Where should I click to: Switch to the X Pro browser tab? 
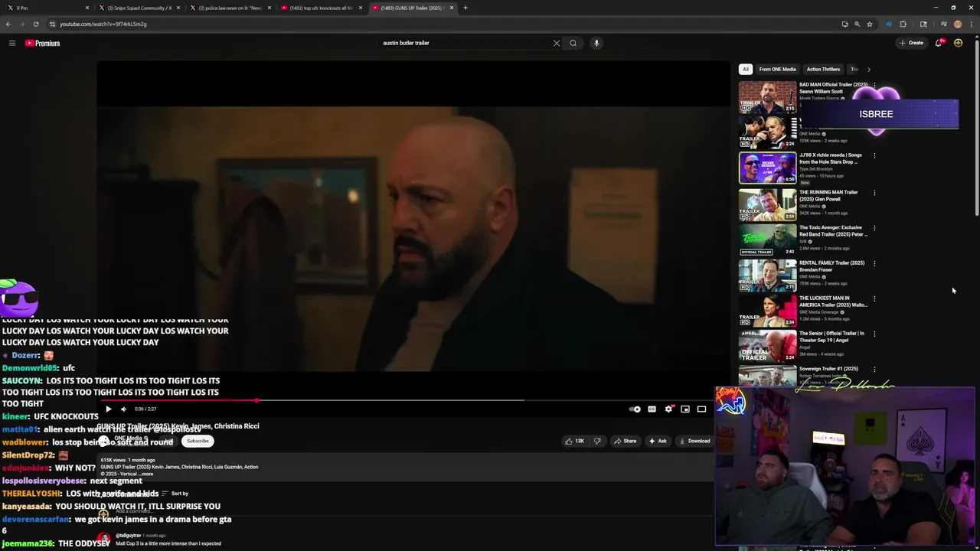47,8
